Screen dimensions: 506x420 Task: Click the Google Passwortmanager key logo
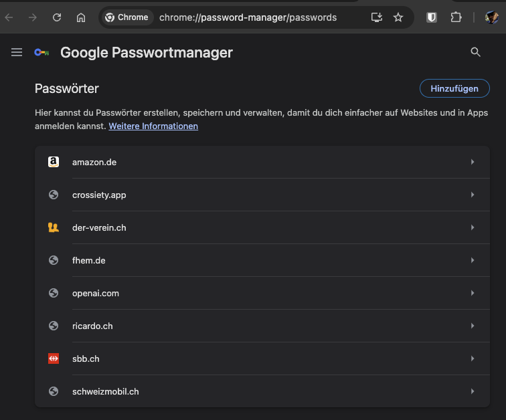41,52
